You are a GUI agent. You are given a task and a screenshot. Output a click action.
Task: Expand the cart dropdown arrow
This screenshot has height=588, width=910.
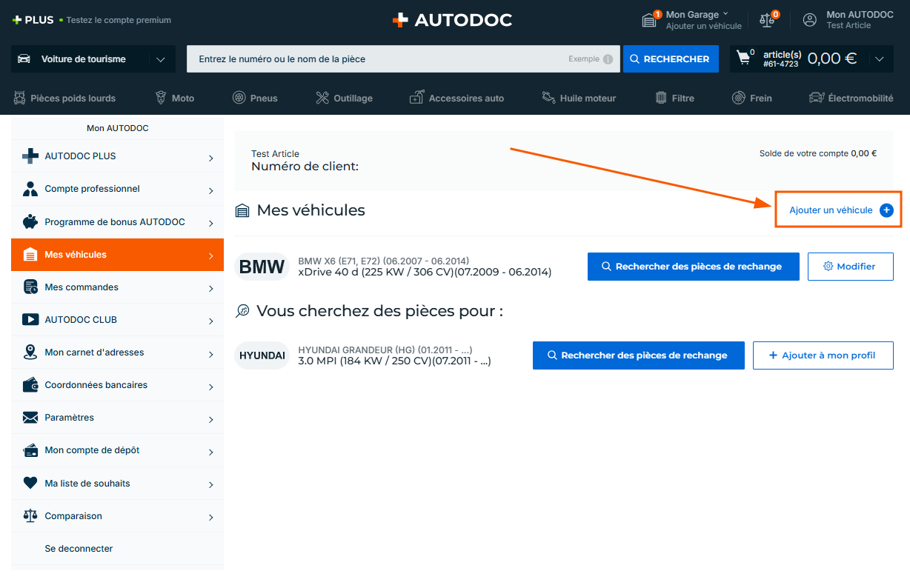pyautogui.click(x=879, y=59)
